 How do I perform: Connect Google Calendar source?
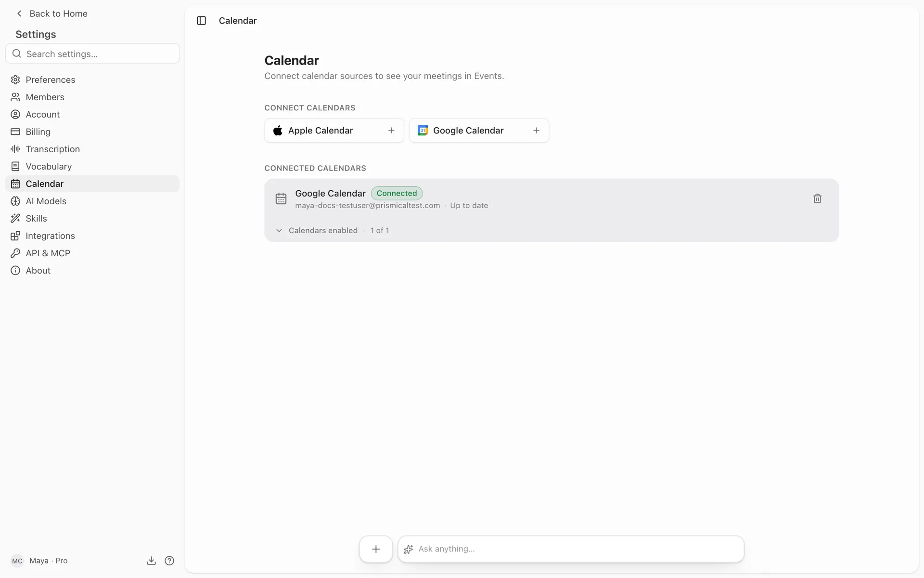coord(479,131)
